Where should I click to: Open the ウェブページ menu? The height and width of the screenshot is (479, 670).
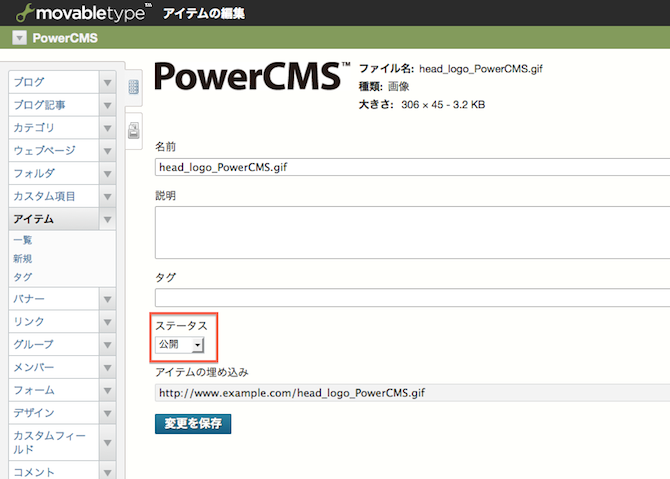pos(54,150)
